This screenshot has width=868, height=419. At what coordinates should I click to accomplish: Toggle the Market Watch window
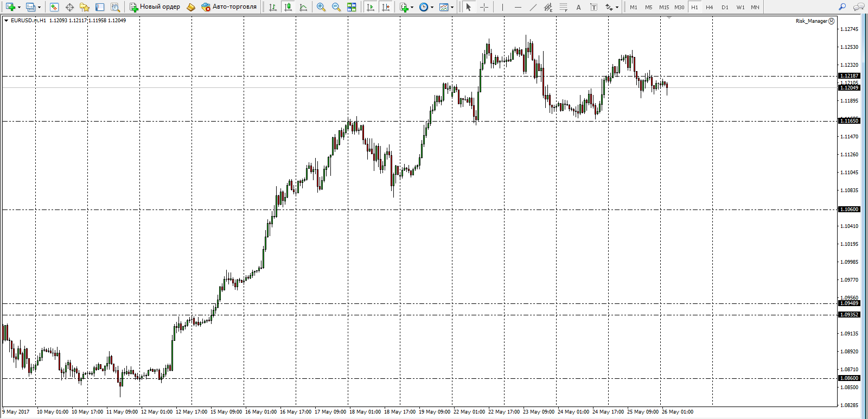54,7
